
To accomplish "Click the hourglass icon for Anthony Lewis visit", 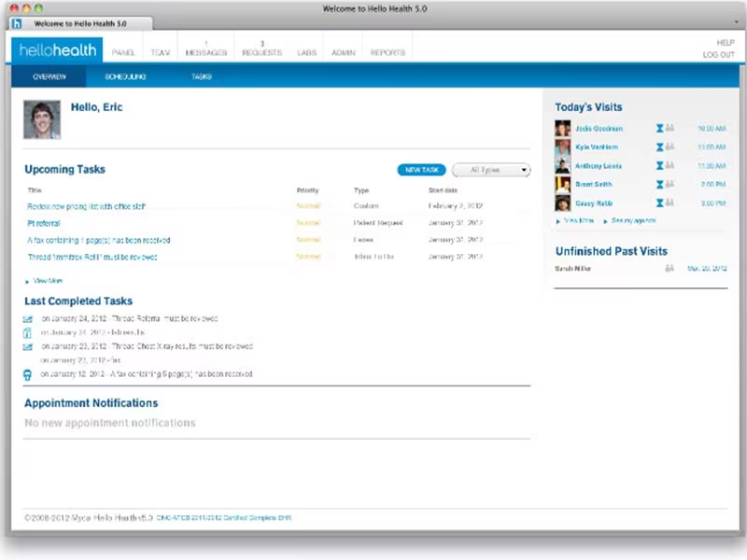I will [x=660, y=166].
